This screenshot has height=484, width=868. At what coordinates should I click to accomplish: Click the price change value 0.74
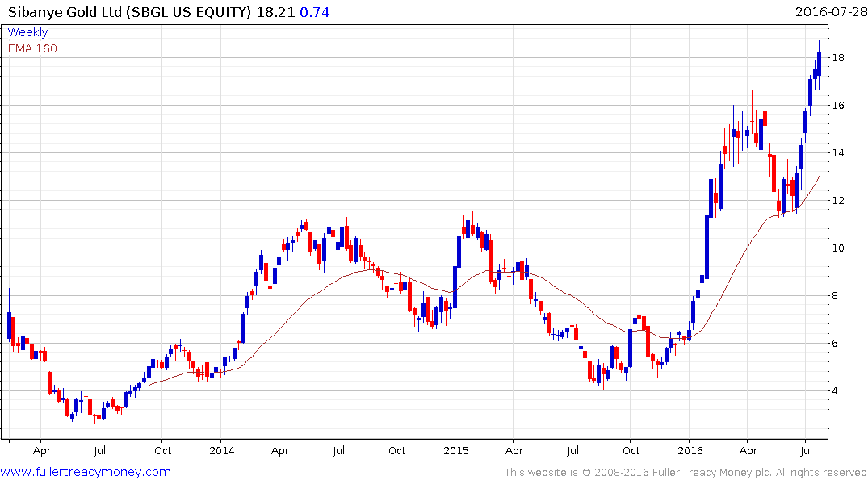[314, 12]
